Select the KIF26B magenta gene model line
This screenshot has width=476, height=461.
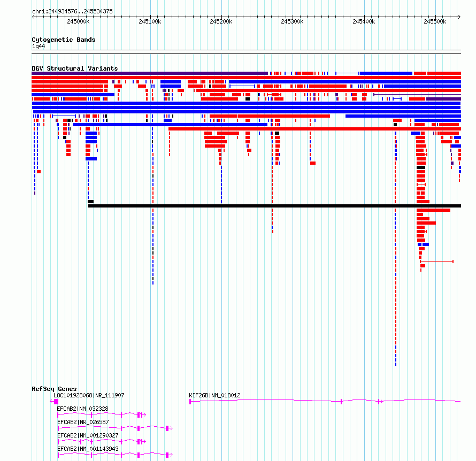tap(325, 401)
